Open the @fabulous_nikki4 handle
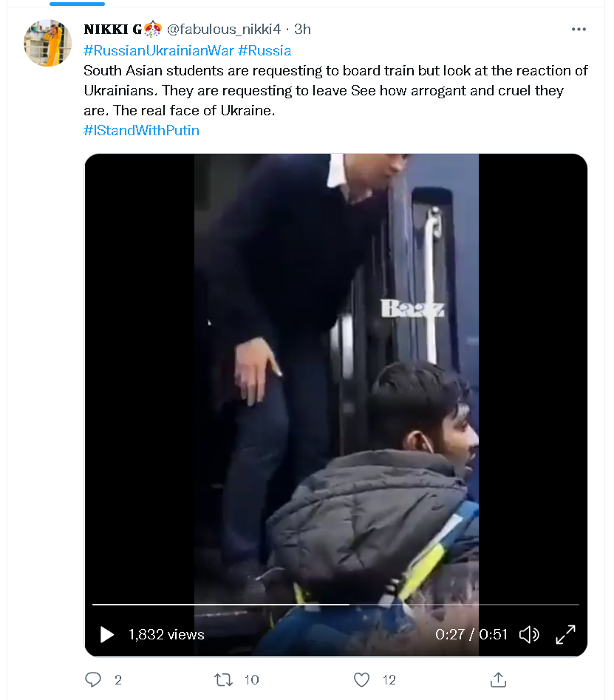Image resolution: width=614 pixels, height=700 pixels. coord(224,29)
